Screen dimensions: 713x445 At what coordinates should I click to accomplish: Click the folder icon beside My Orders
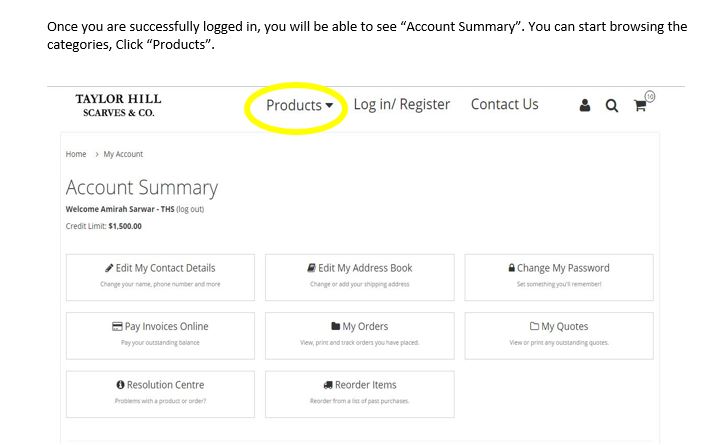point(336,326)
